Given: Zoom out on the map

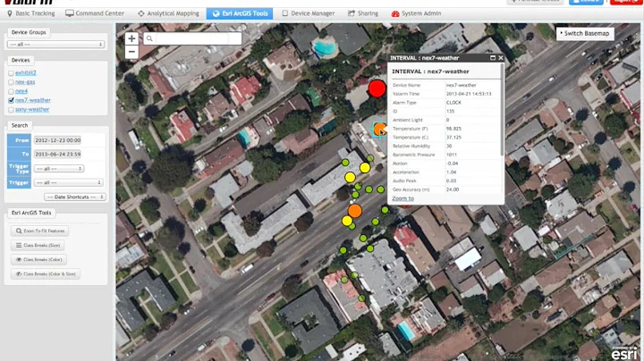Looking at the screenshot, I should 131,52.
